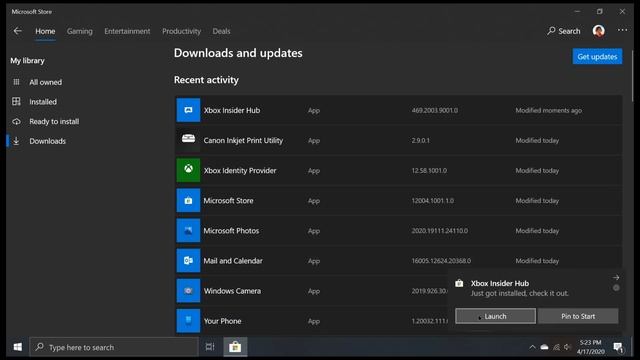Open Microsoft Photos row name
The image size is (640, 360).
click(231, 231)
